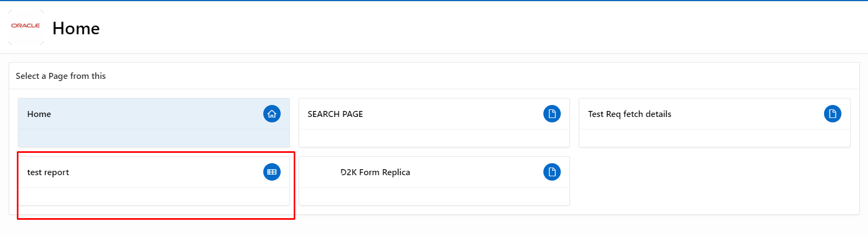
Task: Click the bottom strip of SEARCH PAGE card
Action: [434, 138]
